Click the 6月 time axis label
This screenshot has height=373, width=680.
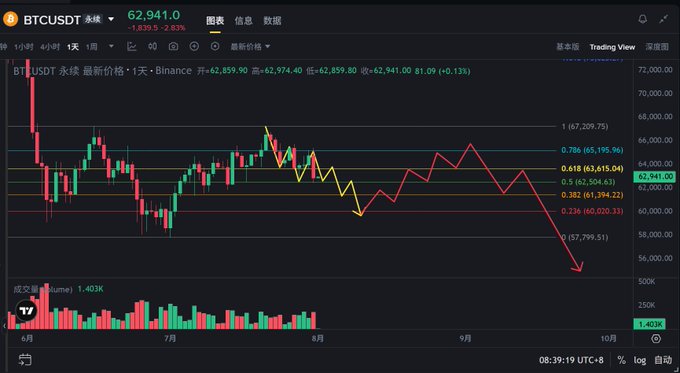click(x=27, y=338)
